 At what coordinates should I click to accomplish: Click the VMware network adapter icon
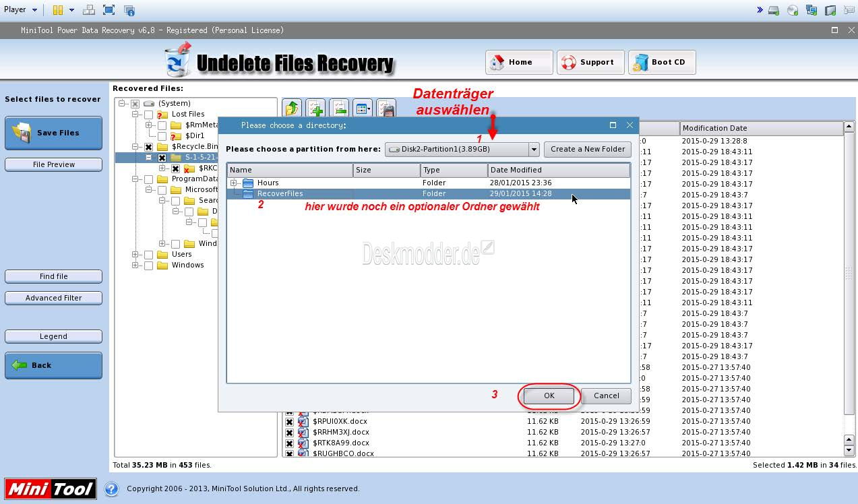pos(811,10)
